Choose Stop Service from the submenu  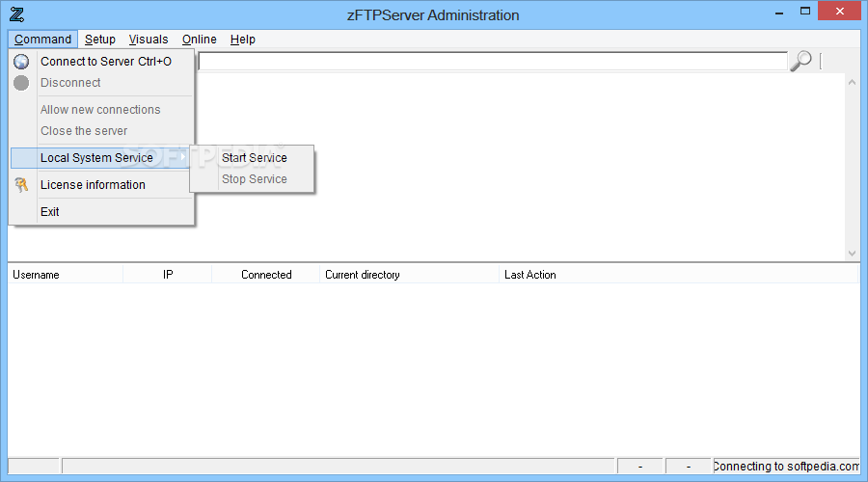pos(253,179)
